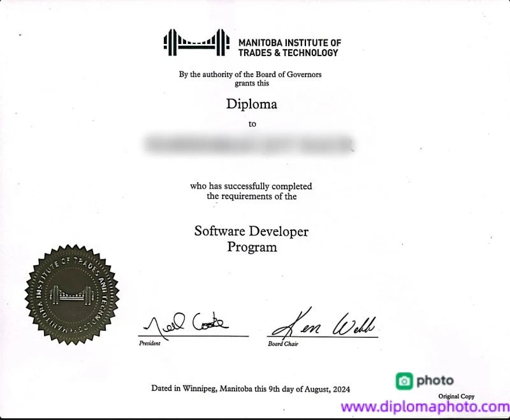Click the word "Program" below Software Developer

(x=252, y=247)
